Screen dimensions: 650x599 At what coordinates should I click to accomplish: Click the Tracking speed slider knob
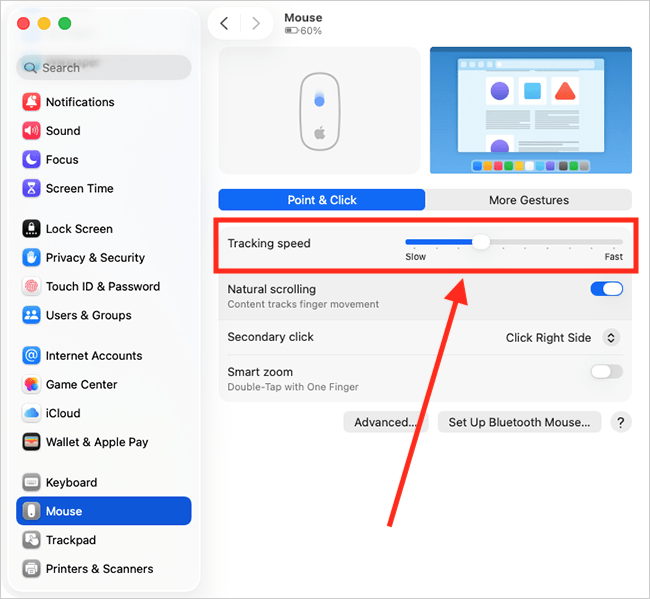pos(481,242)
